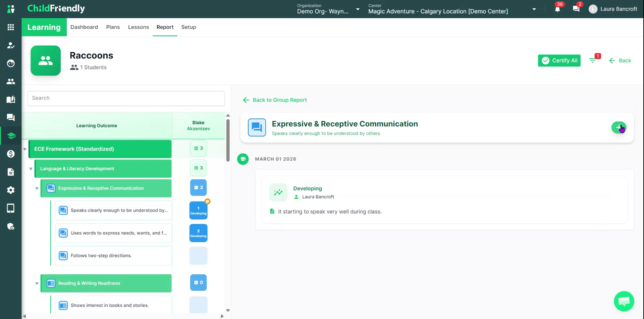Screen dimensions: 644x319
Task: Click the table scroll up arrow
Action: (x=228, y=116)
